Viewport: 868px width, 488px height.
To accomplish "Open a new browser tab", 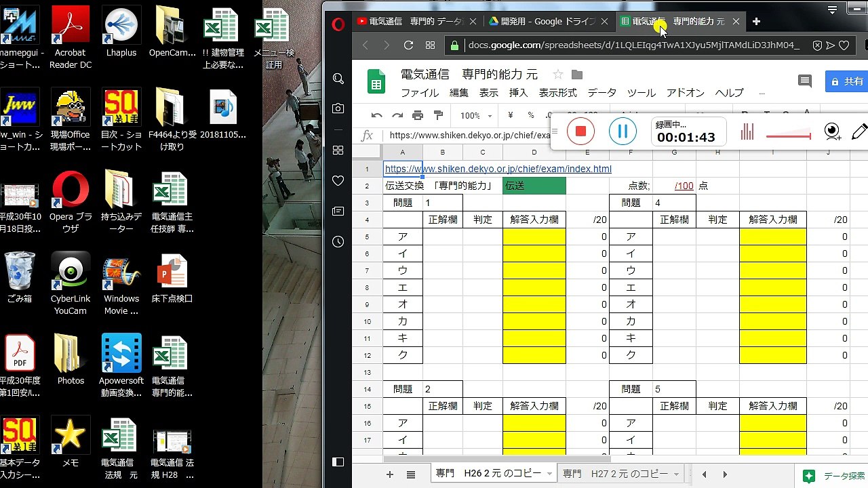I will [756, 21].
